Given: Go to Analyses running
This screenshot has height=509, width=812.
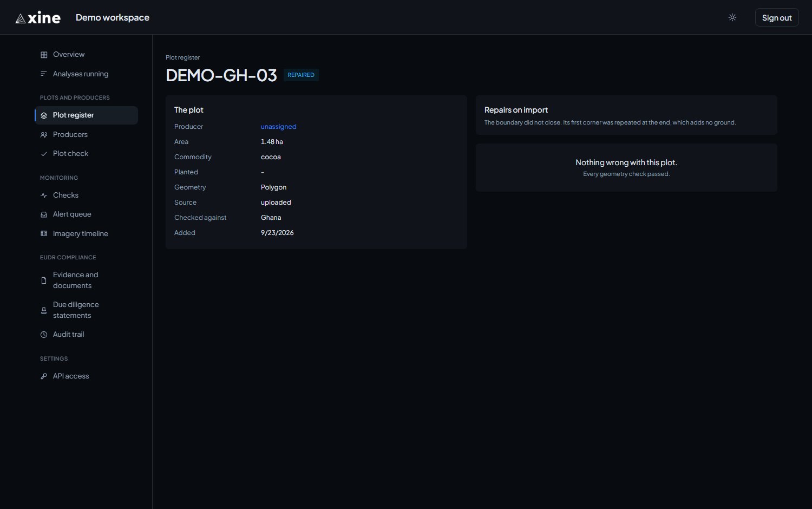Looking at the screenshot, I should (x=87, y=74).
